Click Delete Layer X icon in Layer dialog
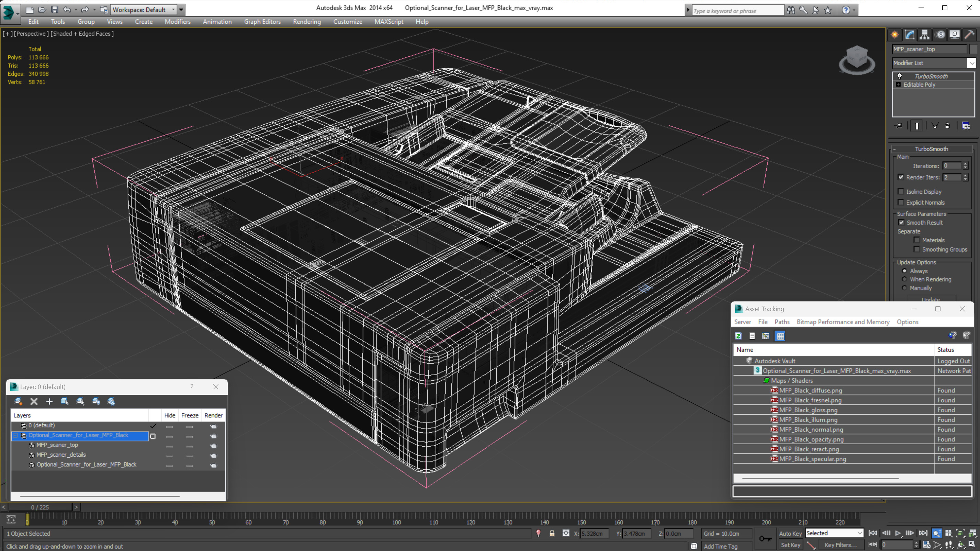The width and height of the screenshot is (980, 551). click(x=34, y=401)
